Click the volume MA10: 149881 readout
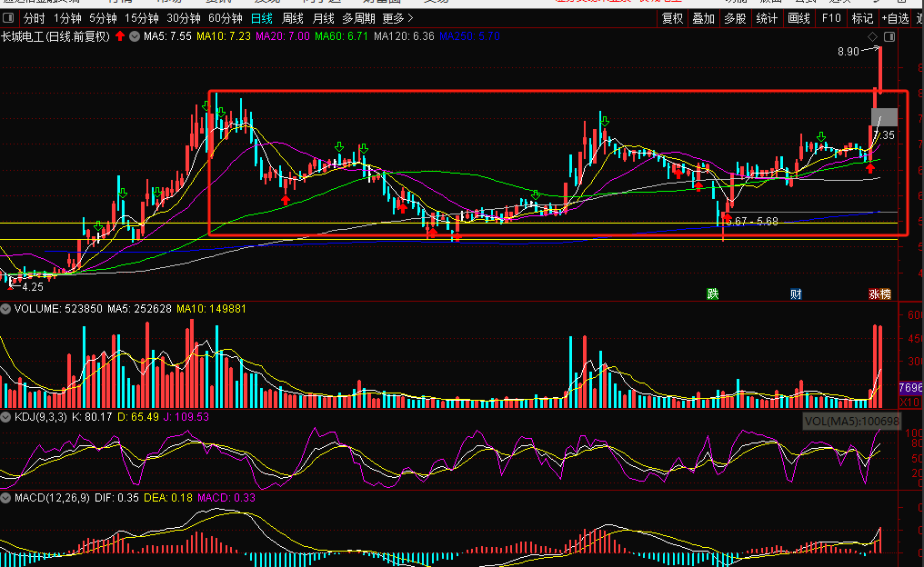Image resolution: width=924 pixels, height=567 pixels. [211, 309]
